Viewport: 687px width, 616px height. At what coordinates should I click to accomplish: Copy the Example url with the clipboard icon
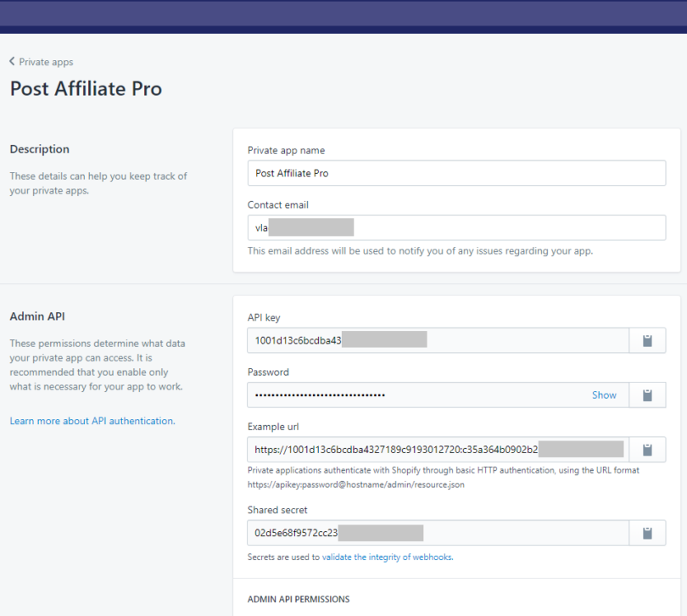tap(648, 449)
